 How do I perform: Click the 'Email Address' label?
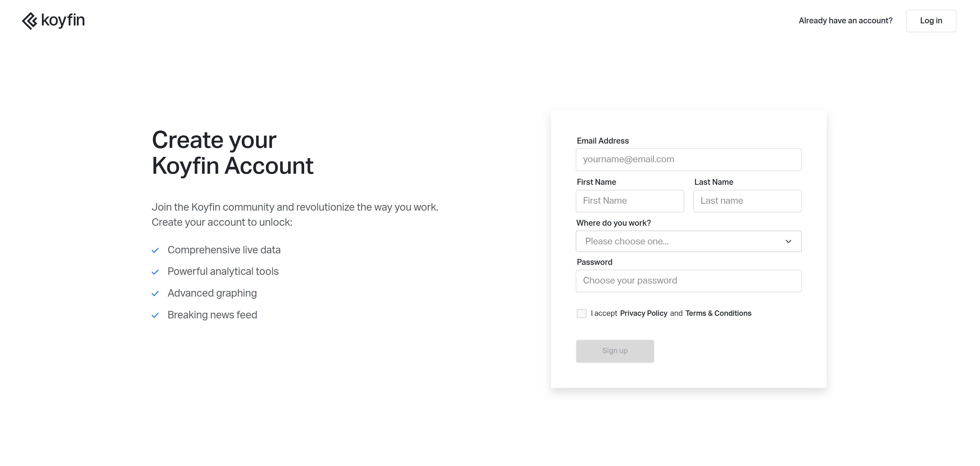point(603,141)
